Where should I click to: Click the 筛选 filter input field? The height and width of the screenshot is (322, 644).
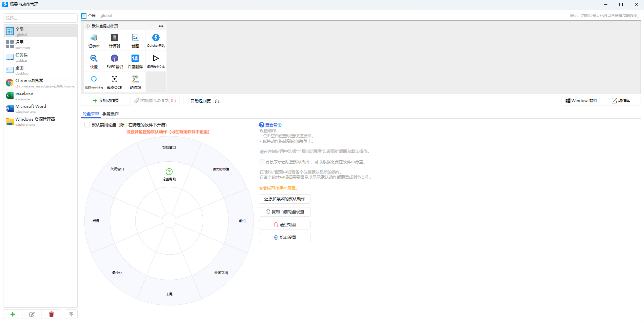coord(40,18)
